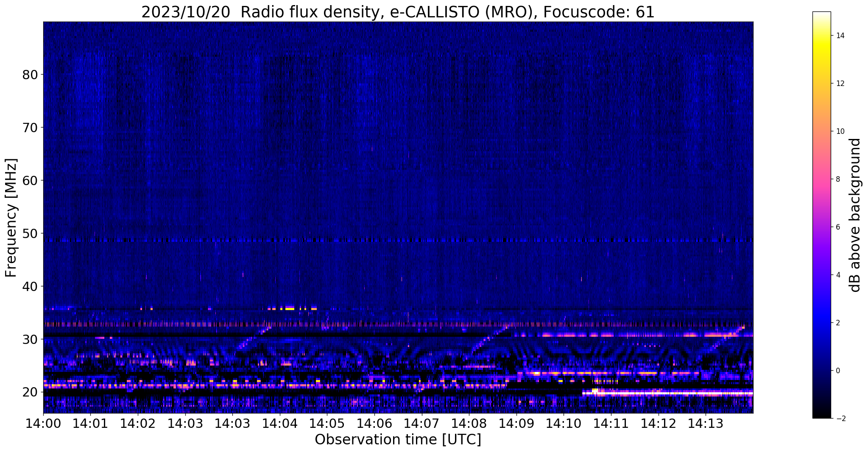The width and height of the screenshot is (868, 452).
Task: Click the "dB above background" colorbar label
Action: (855, 215)
